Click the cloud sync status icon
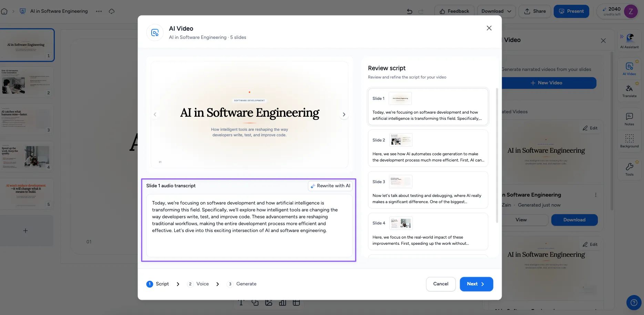This screenshot has height=315, width=644. (x=112, y=11)
